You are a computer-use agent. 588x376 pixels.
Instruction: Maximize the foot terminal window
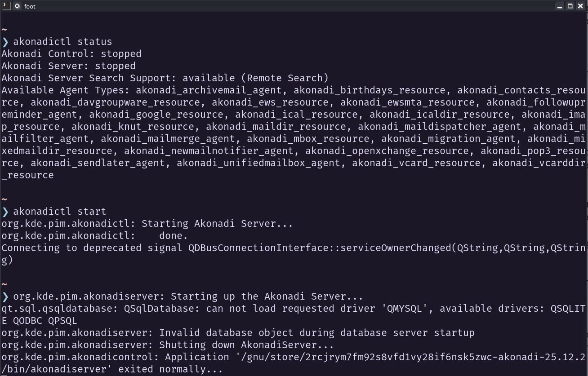570,6
